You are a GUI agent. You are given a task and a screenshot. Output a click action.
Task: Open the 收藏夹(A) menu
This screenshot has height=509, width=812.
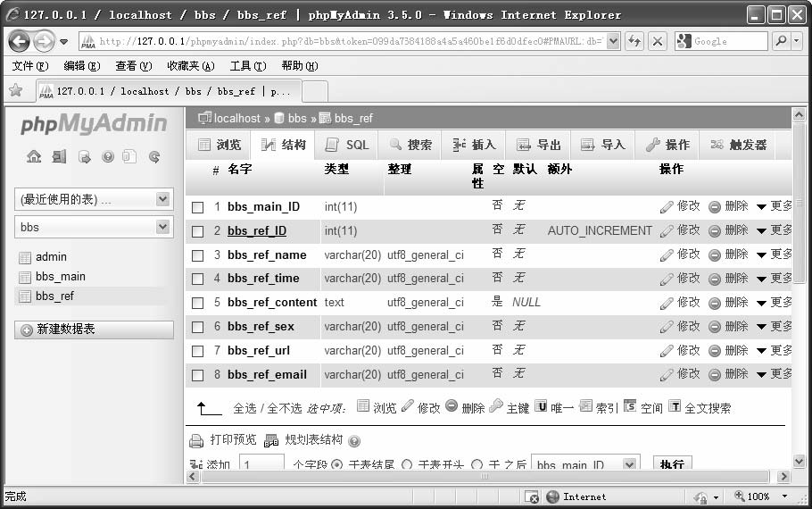pos(191,66)
